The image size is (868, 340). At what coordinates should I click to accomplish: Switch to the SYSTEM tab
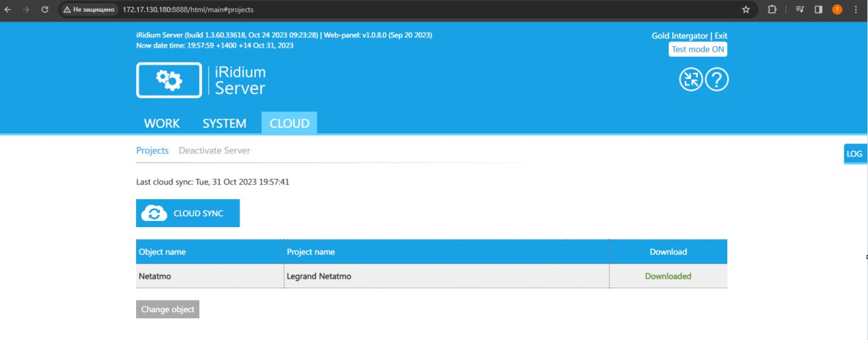pos(224,123)
